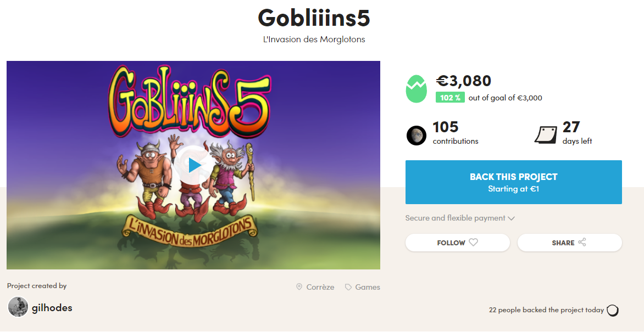Image resolution: width=644 pixels, height=332 pixels.
Task: Click the green egg funding icon
Action: point(416,89)
